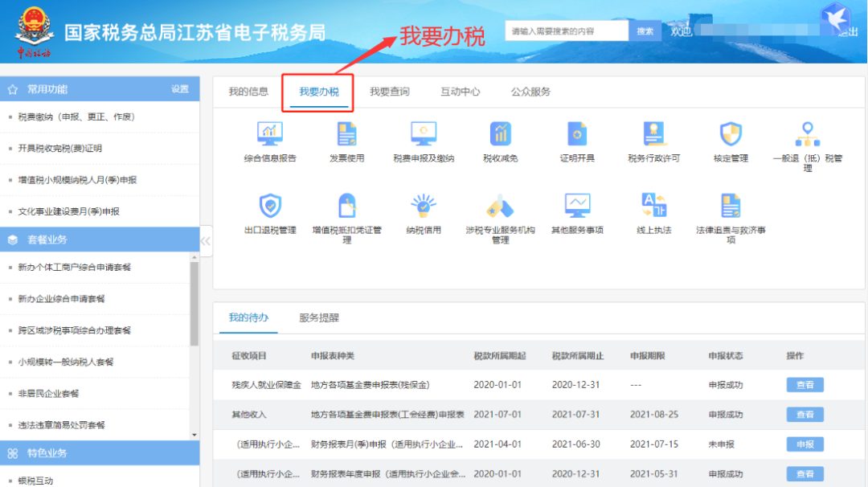Image resolution: width=868 pixels, height=487 pixels.
Task: Go to the 互动中心 tab
Action: tap(460, 92)
